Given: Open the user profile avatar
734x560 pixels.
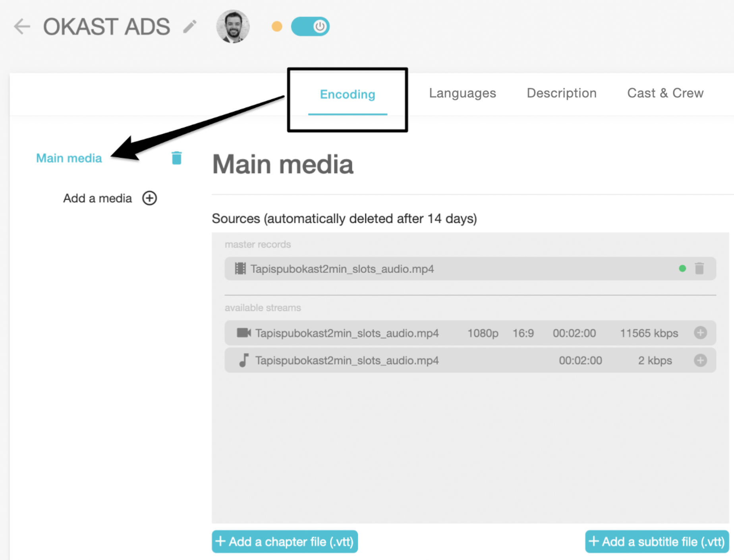Looking at the screenshot, I should point(233,26).
